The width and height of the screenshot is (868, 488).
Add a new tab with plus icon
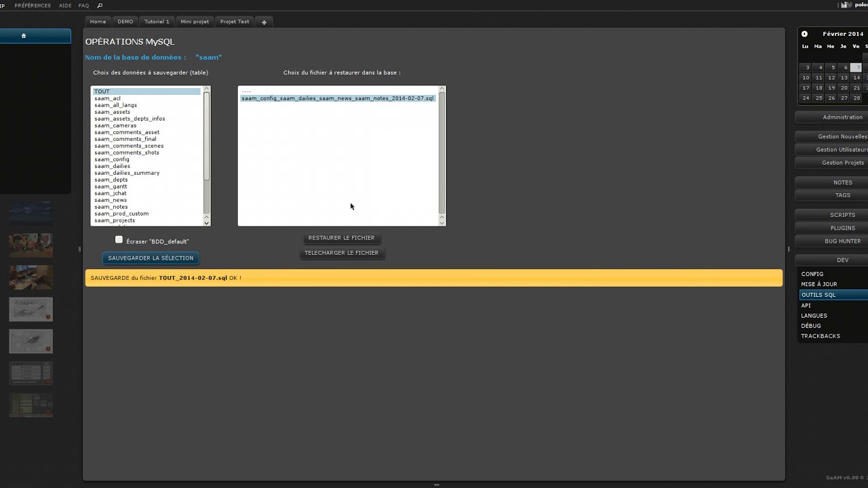coord(264,22)
